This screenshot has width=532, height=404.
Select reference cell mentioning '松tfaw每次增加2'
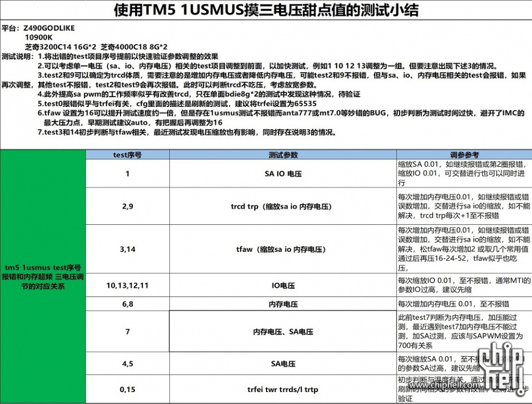point(464,249)
